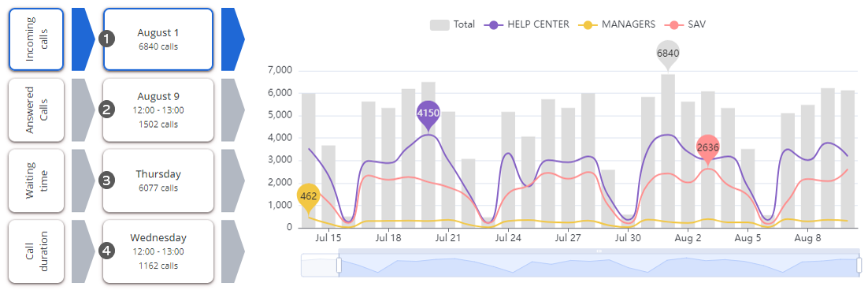This screenshot has width=868, height=290.
Task: Click the gray arrow after Wednesday card
Action: pyautogui.click(x=232, y=251)
